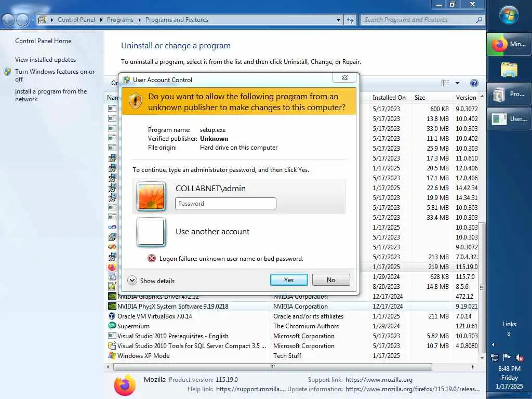532x399 pixels.
Task: Click The Chromium Authors publisher cell
Action: tap(305, 326)
